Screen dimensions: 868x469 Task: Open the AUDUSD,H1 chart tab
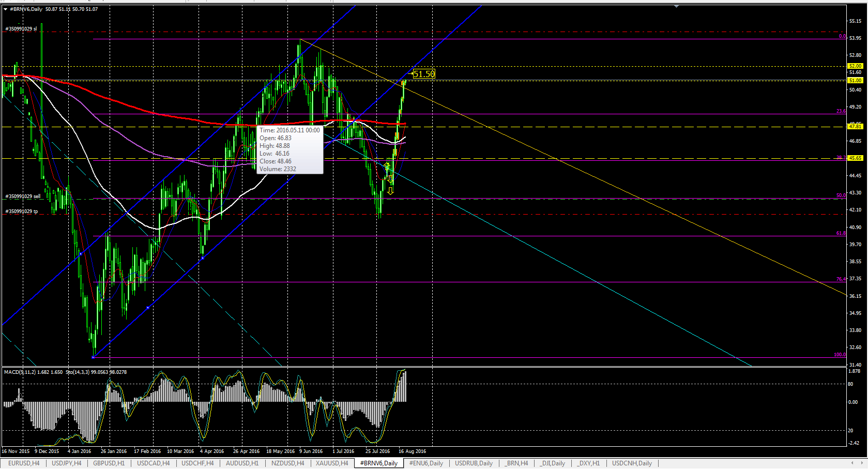click(242, 463)
